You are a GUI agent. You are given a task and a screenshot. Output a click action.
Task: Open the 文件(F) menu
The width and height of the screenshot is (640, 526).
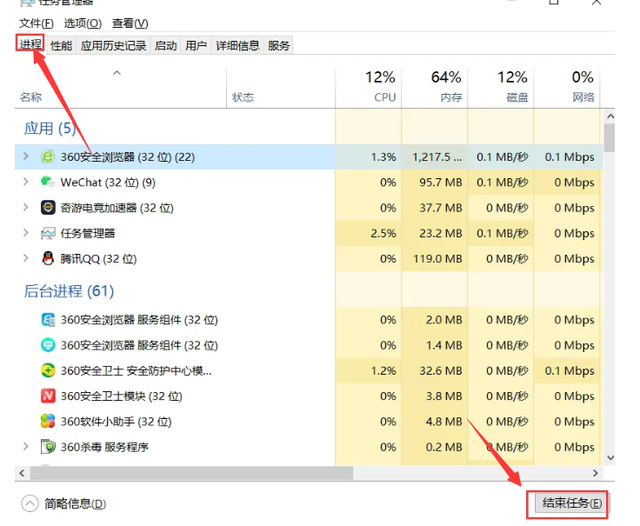coord(36,23)
